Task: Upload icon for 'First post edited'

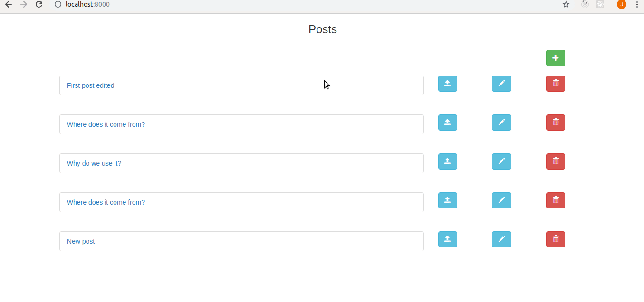Action: 447,84
